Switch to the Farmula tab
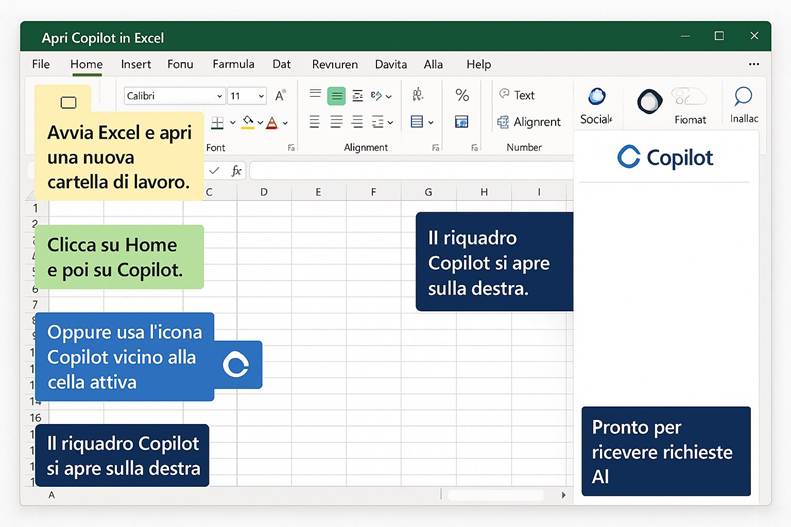 coord(233,64)
